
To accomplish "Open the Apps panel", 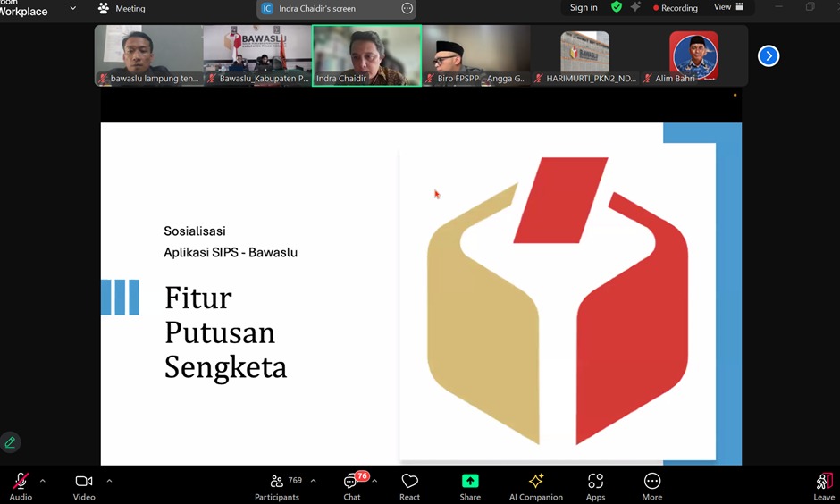I will [x=595, y=486].
